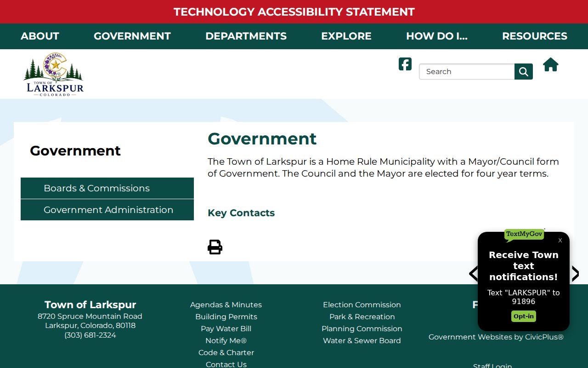The height and width of the screenshot is (368, 588).
Task: Close the TextMyGov popup
Action: tap(560, 240)
